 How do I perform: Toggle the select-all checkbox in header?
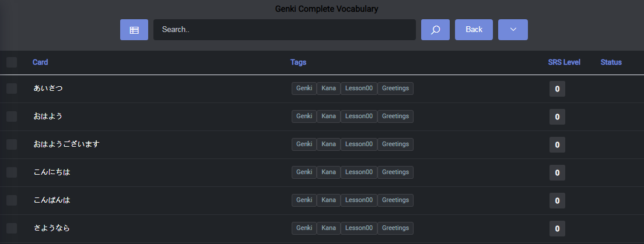(12, 62)
